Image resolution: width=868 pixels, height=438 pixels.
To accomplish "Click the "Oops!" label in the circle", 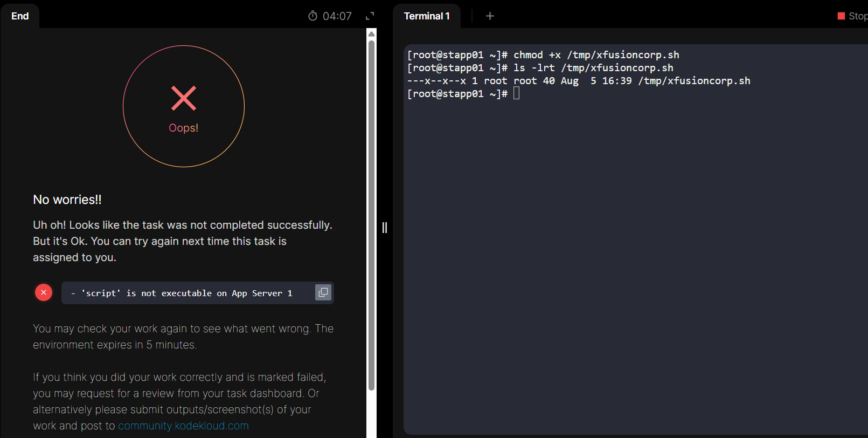I will [184, 128].
